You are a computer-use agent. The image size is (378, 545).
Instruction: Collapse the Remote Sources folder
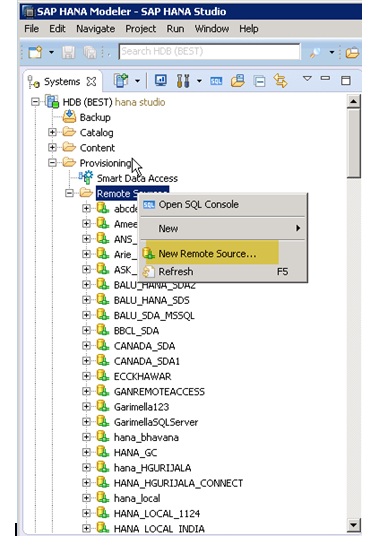pos(69,193)
